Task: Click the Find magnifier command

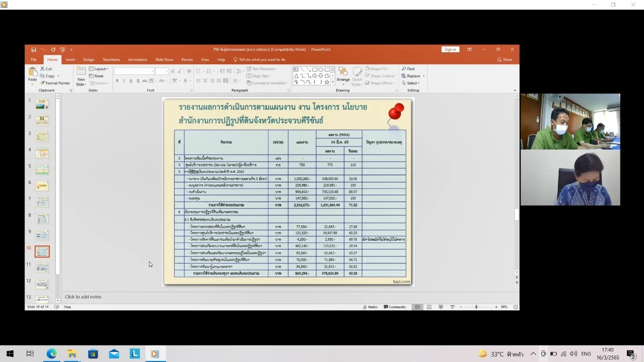Action: click(408, 69)
